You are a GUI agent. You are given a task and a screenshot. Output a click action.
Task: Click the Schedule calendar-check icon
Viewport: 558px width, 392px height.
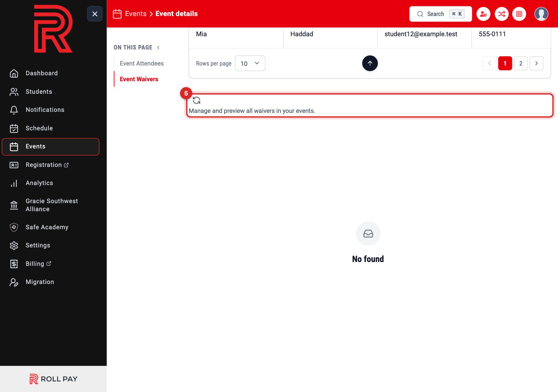point(14,128)
